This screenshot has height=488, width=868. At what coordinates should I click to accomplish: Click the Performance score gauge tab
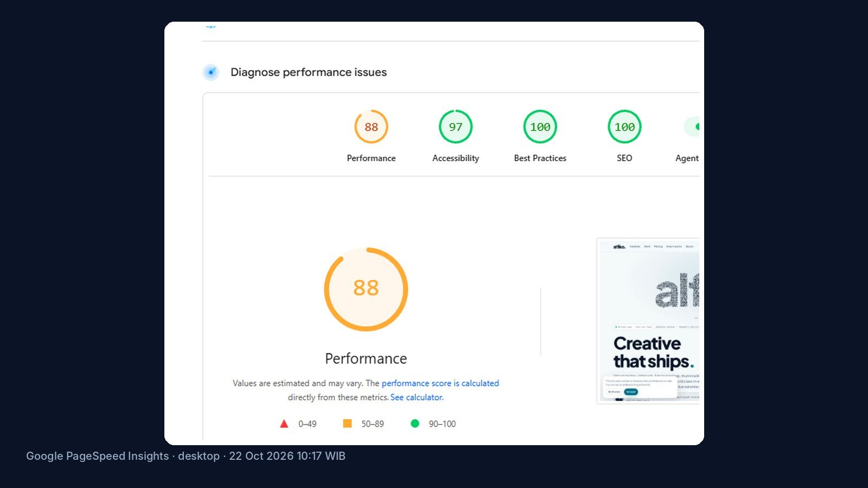click(x=371, y=136)
